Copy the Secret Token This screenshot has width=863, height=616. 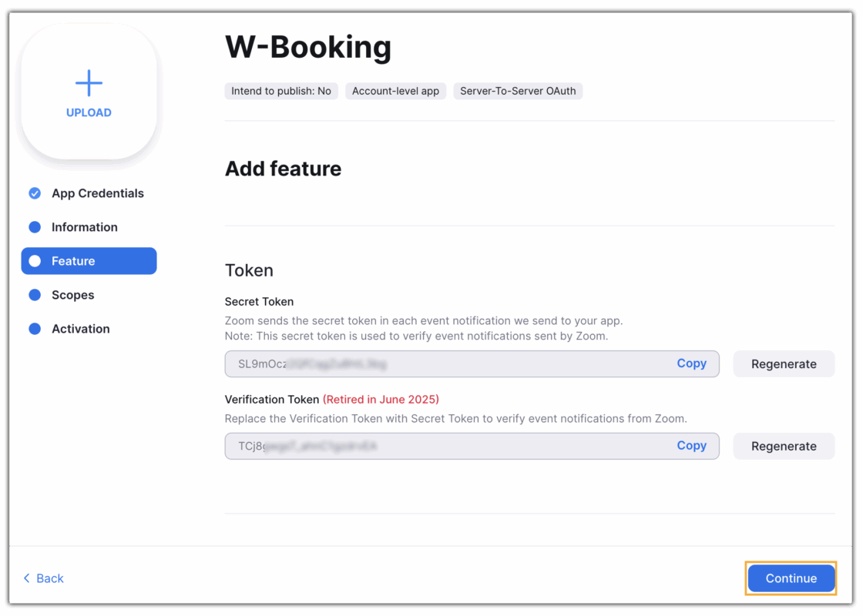pos(691,363)
